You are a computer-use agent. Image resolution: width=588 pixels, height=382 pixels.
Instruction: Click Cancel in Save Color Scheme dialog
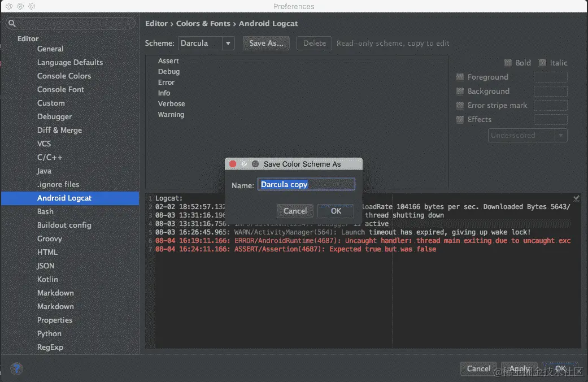295,211
